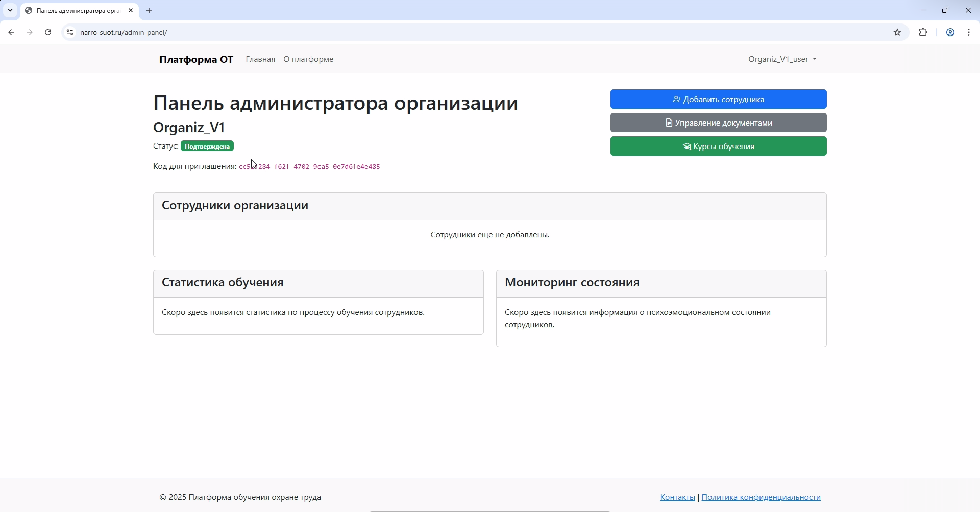
Task: Open the browser three-dot menu
Action: 968,32
